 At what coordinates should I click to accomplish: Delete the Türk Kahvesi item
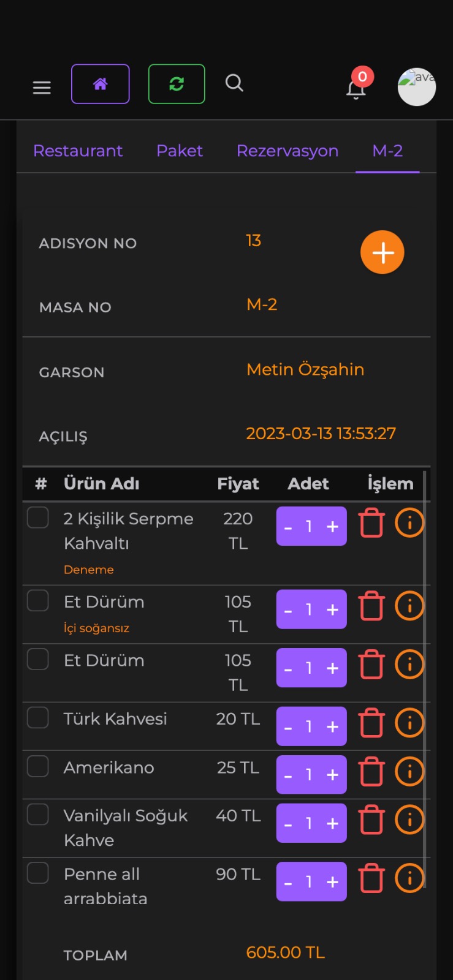(371, 723)
